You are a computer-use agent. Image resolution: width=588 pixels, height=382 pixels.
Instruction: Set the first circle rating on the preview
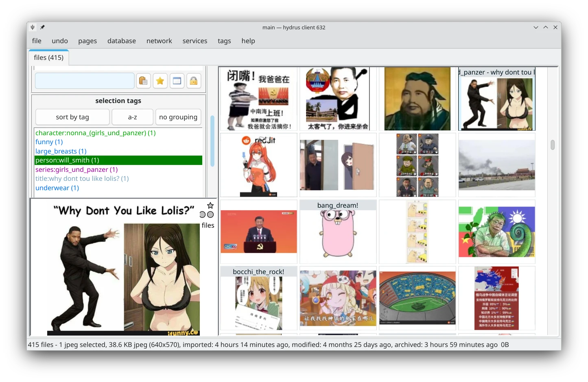[x=202, y=214]
